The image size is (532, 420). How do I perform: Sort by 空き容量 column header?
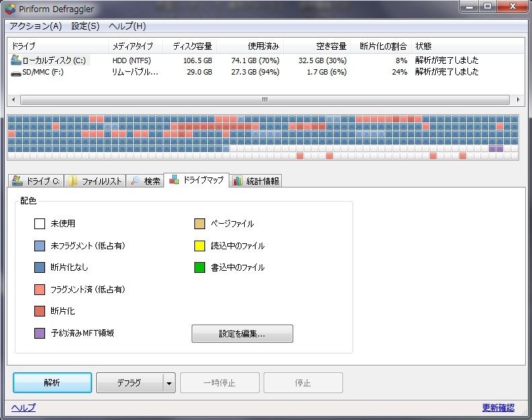(x=317, y=46)
